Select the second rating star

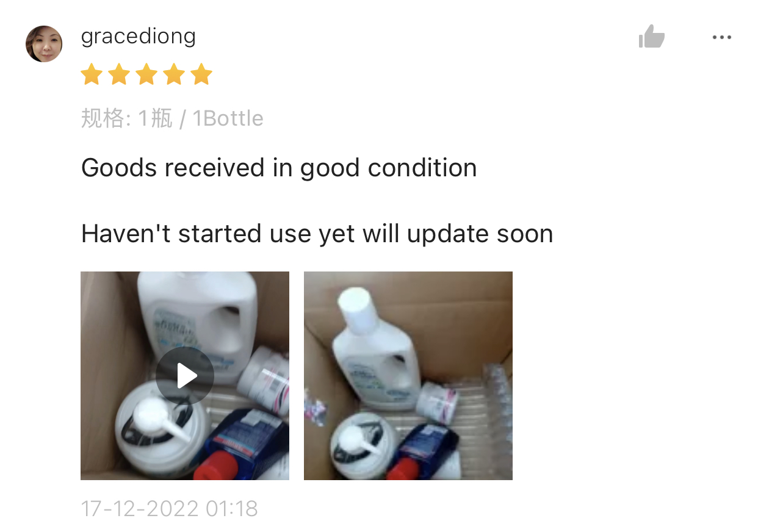(119, 75)
